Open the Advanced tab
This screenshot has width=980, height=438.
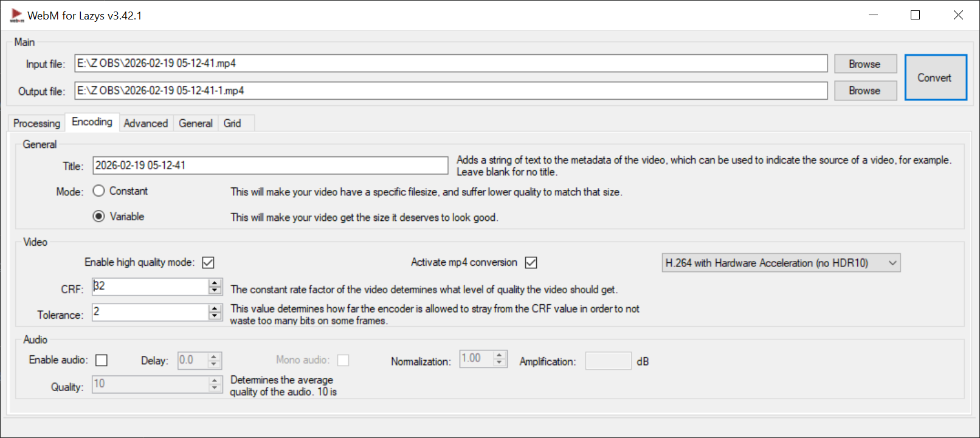click(x=146, y=123)
